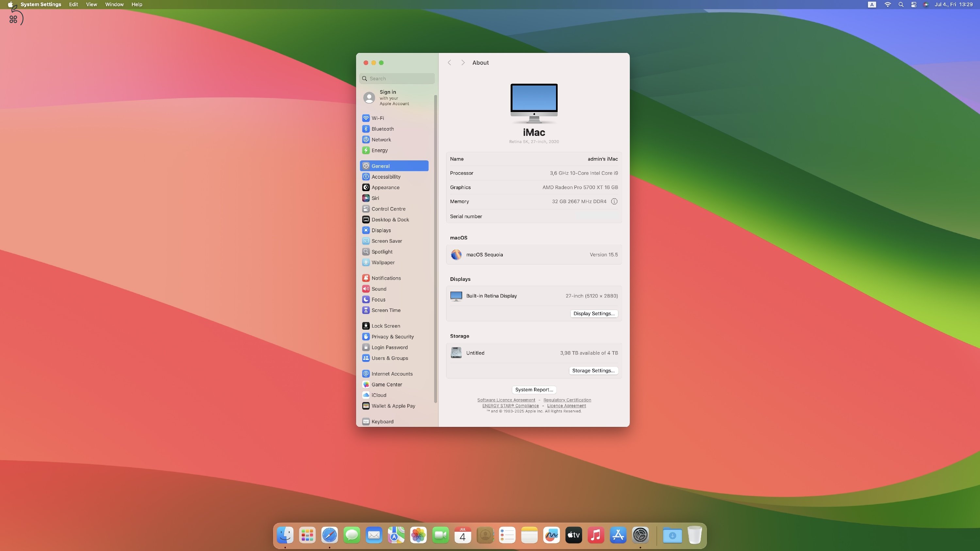
Task: Open Desktop & Dock settings
Action: (394, 219)
